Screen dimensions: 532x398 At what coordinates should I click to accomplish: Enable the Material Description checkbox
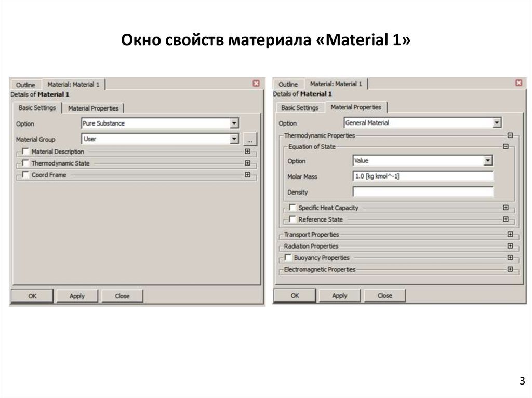tap(25, 152)
